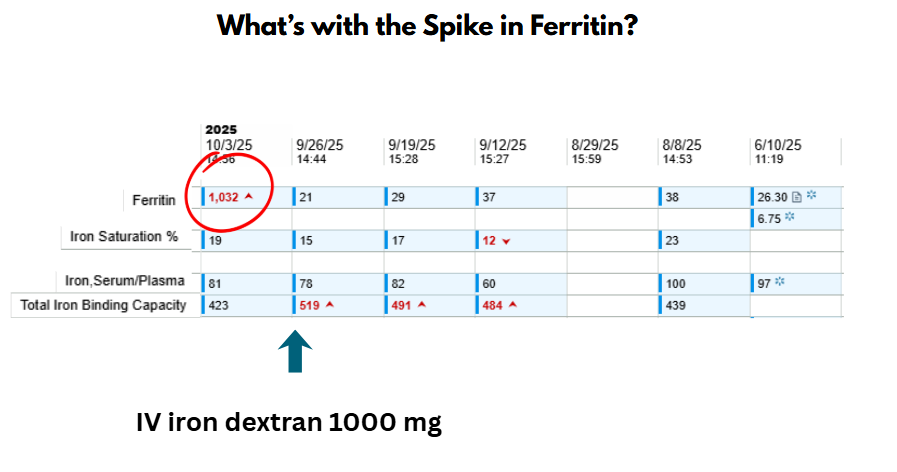The height and width of the screenshot is (472, 897).
Task: Select the Ferritin row label
Action: pyautogui.click(x=154, y=200)
